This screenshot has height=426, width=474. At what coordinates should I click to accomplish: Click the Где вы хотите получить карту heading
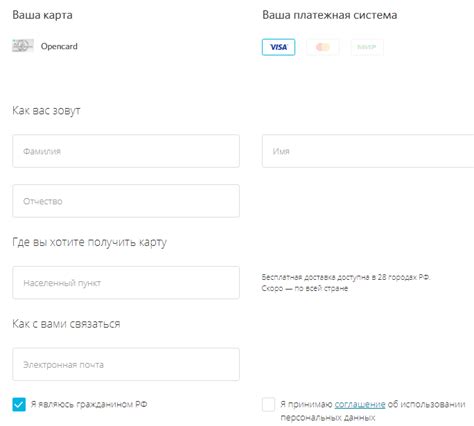pos(89,242)
